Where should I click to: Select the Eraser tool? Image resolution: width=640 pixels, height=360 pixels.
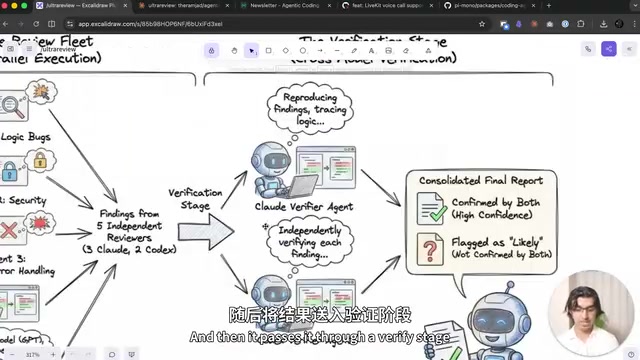tap(406, 51)
